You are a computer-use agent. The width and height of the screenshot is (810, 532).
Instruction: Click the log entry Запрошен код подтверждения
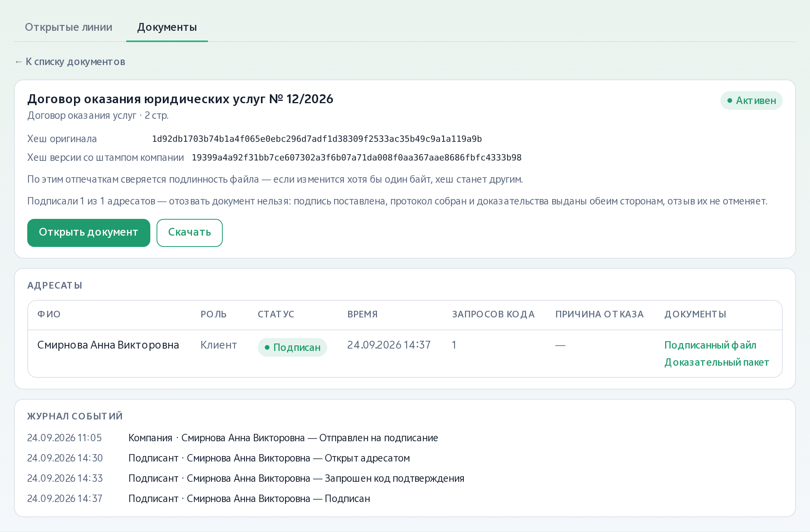coord(296,478)
